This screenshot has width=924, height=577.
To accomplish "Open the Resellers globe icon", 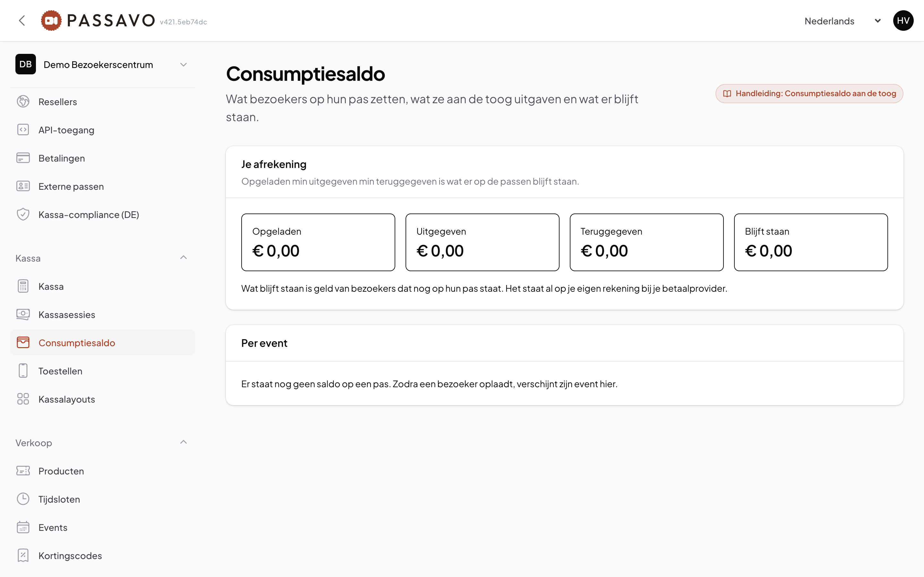I will click(23, 102).
